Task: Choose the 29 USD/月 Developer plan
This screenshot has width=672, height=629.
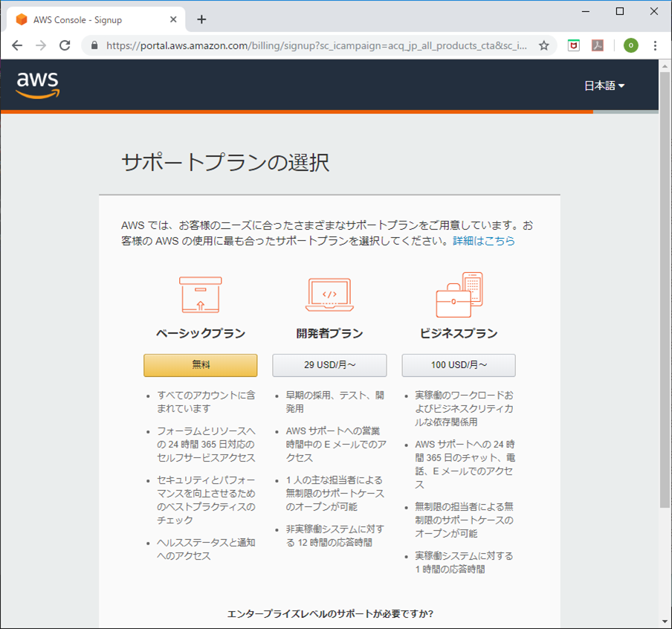Action: [x=329, y=365]
